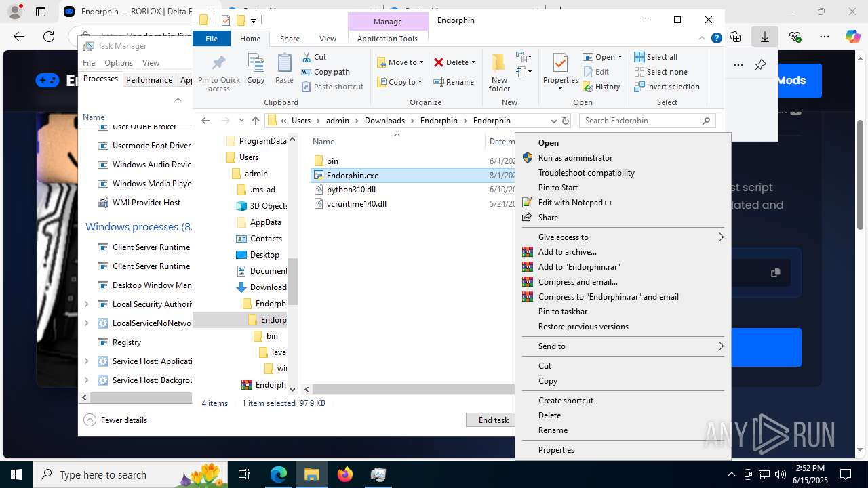Click the Edit ribbon button
This screenshot has width=868, height=488.
(595, 72)
